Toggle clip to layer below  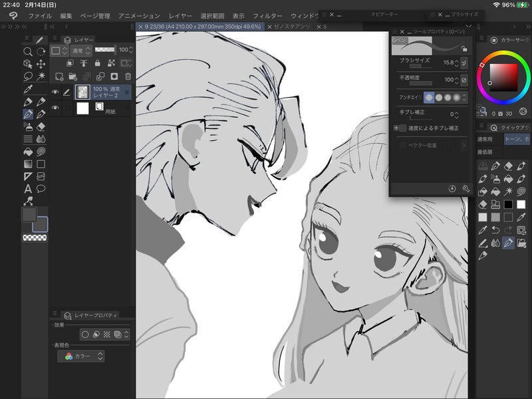pyautogui.click(x=70, y=63)
